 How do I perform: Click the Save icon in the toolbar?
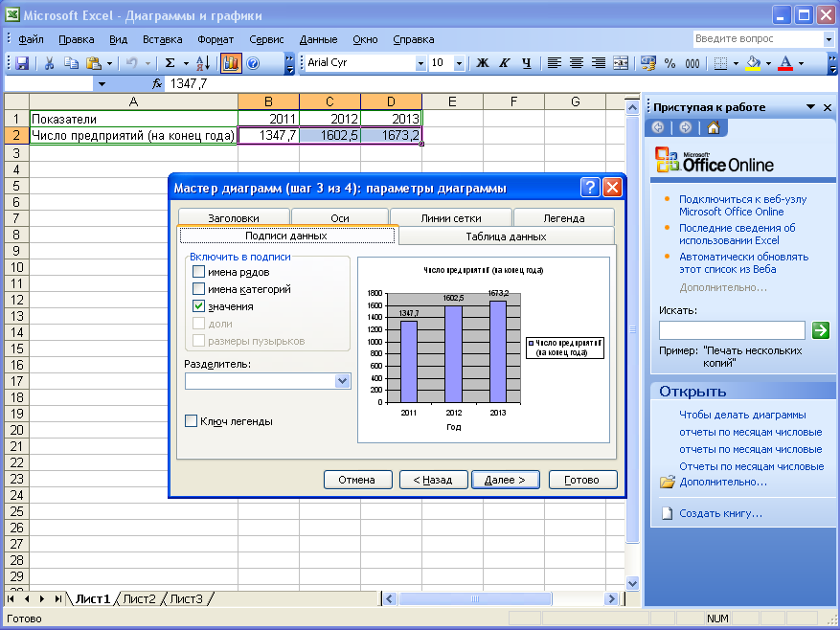[x=22, y=63]
